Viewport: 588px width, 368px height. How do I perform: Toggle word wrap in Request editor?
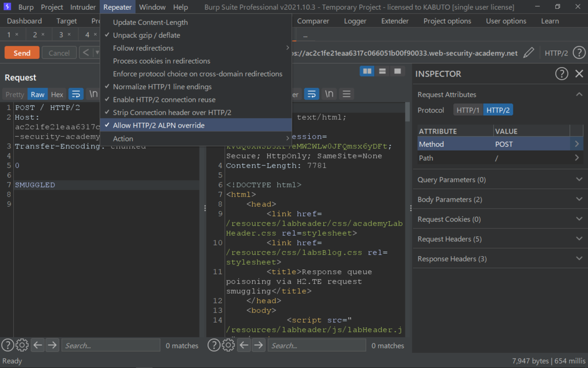point(76,94)
